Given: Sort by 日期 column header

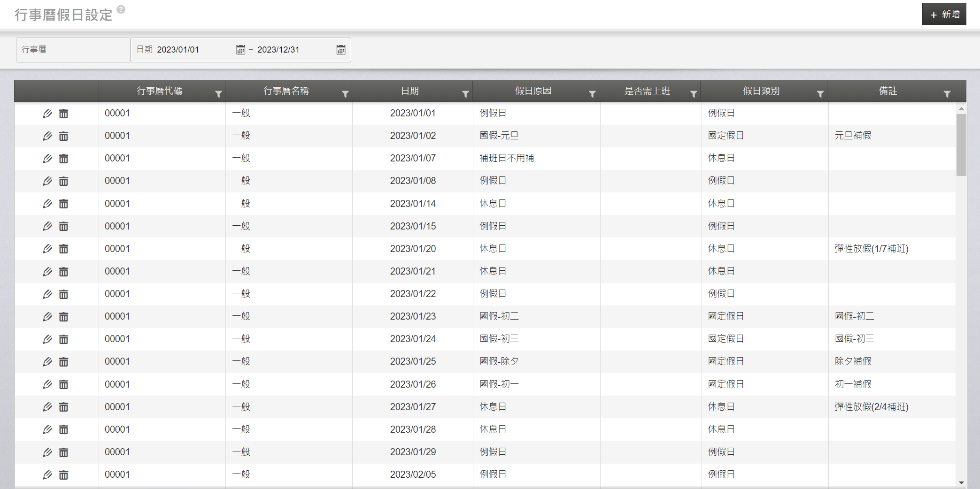Looking at the screenshot, I should coord(409,91).
